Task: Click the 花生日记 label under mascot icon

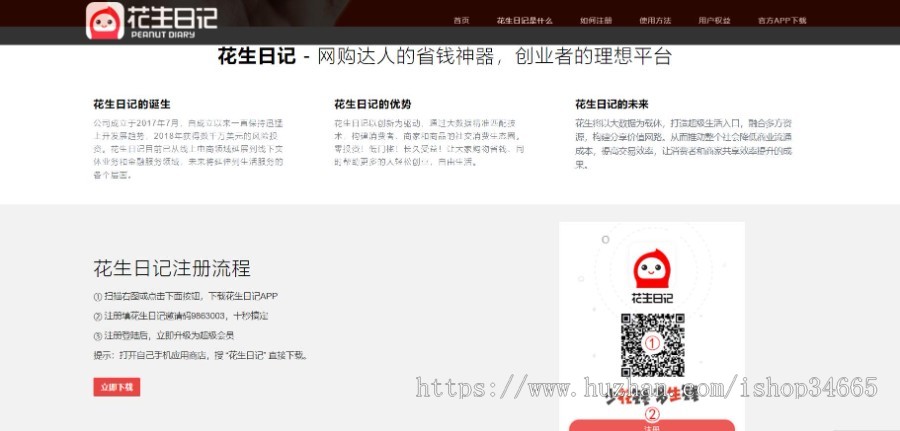Action: [652, 298]
